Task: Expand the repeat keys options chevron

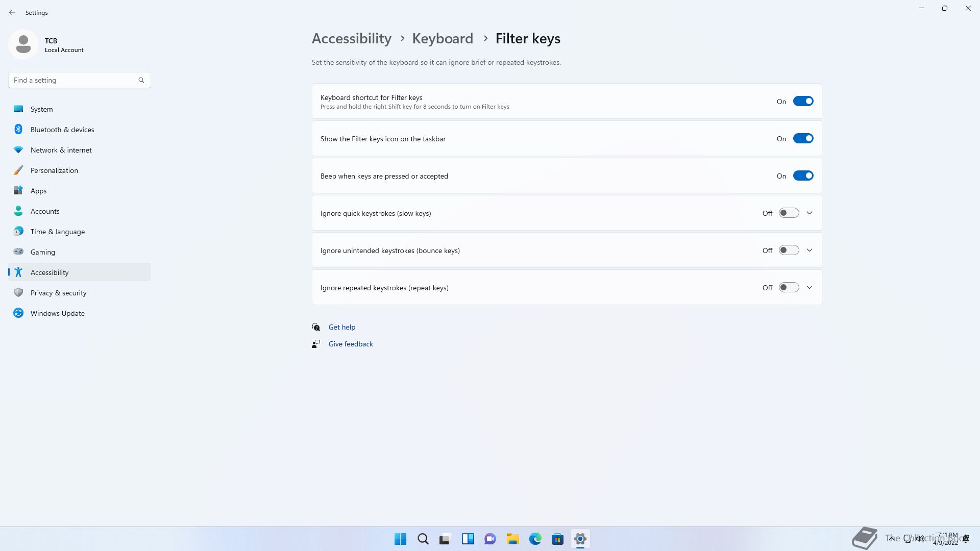Action: 810,287
